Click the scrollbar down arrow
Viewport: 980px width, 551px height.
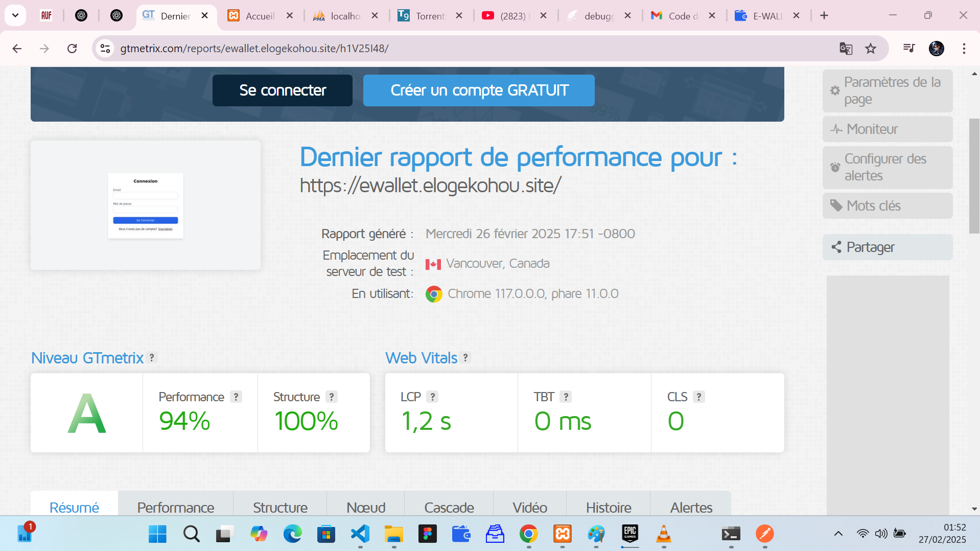point(974,509)
